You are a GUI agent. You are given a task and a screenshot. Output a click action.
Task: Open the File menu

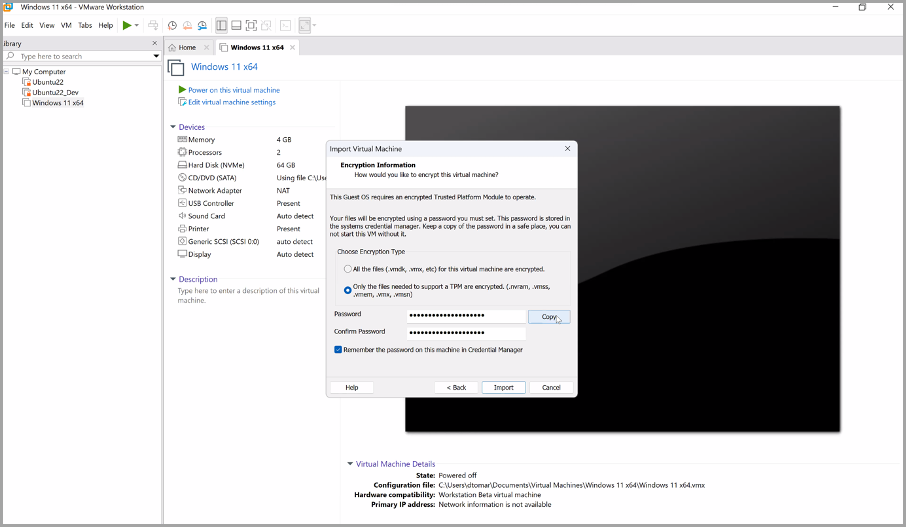tap(10, 25)
